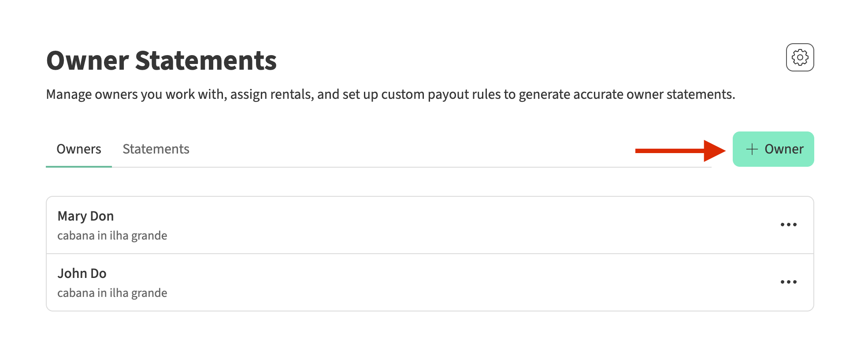Switch to the Statements tab
The width and height of the screenshot is (868, 360).
[x=156, y=149]
